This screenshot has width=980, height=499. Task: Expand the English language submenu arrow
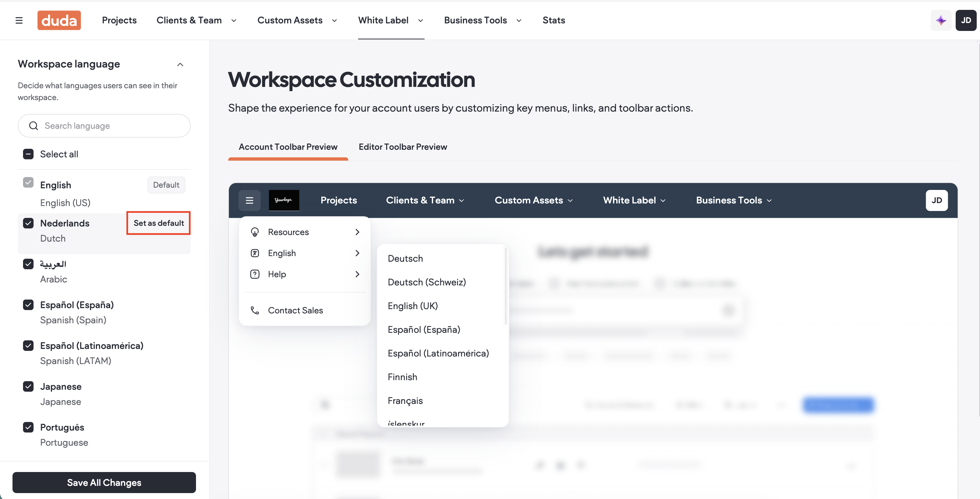[x=357, y=253]
